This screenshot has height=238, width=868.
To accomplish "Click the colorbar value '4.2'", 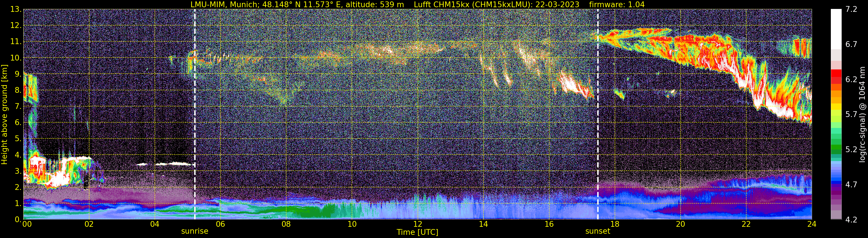I will [x=851, y=220].
